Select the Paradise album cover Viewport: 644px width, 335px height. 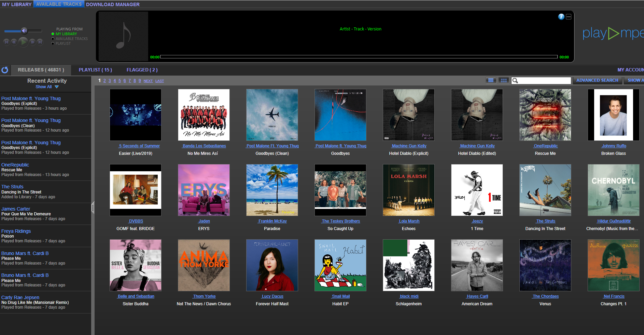272,190
